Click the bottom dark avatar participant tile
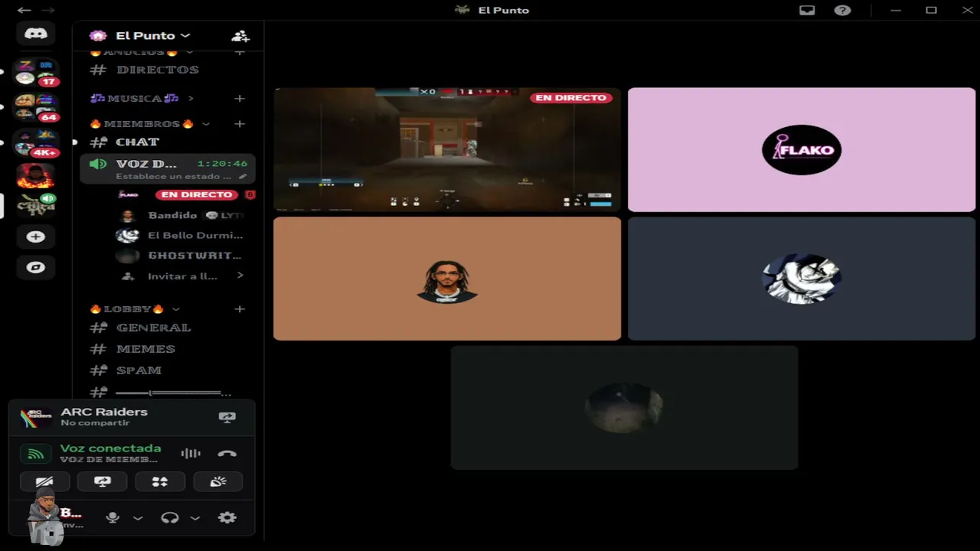 tap(624, 407)
